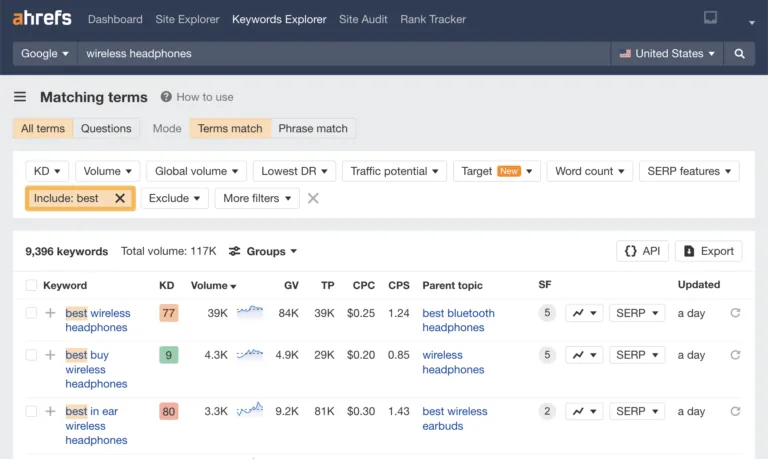Open the Target New filter dropdown
Image resolution: width=768 pixels, height=459 pixels.
[x=497, y=171]
